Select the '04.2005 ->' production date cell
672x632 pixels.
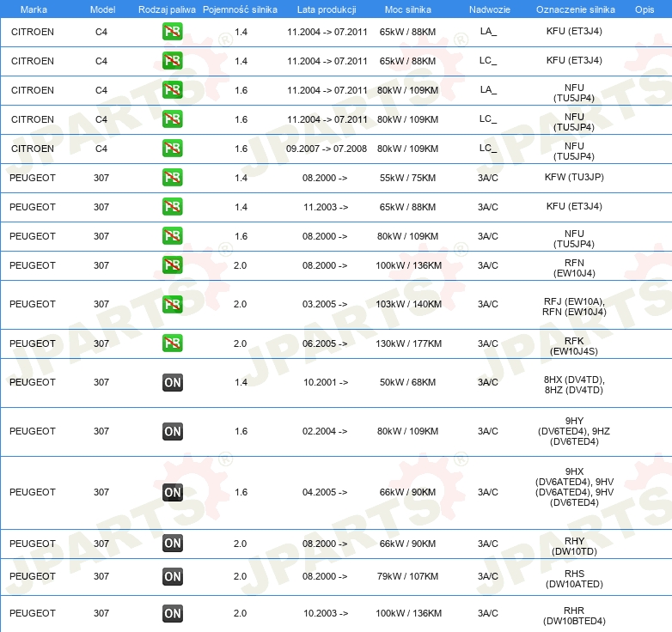[x=325, y=492]
